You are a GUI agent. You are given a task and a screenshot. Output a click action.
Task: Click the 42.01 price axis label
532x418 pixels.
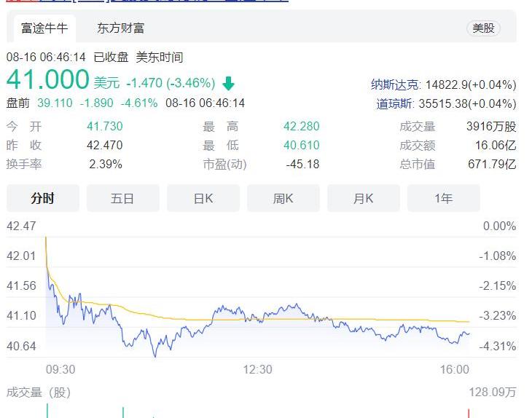(21, 256)
